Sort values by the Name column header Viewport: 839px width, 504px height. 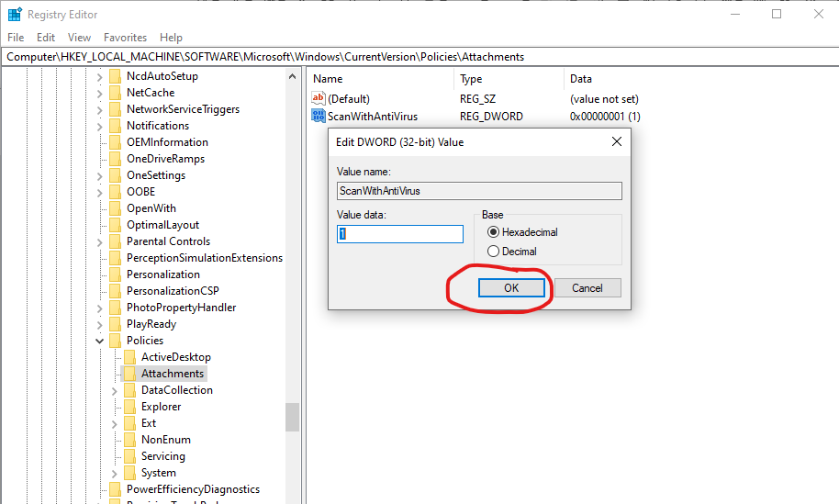pyautogui.click(x=380, y=79)
